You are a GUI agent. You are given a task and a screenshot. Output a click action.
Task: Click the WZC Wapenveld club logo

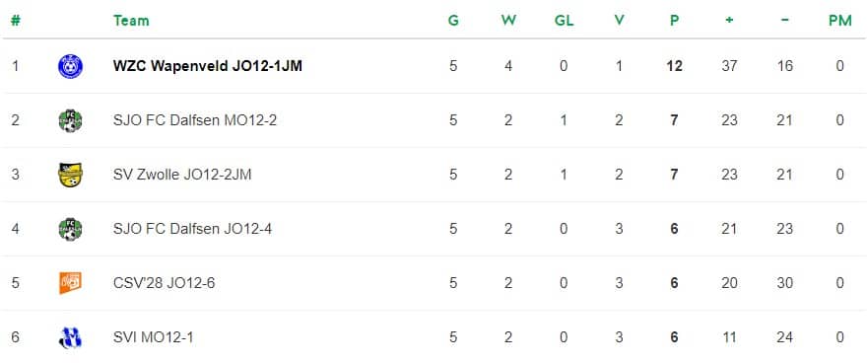coord(70,66)
